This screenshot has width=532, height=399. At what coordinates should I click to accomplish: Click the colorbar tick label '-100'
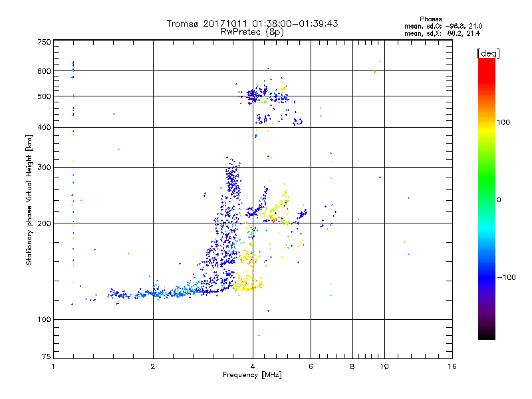(506, 277)
